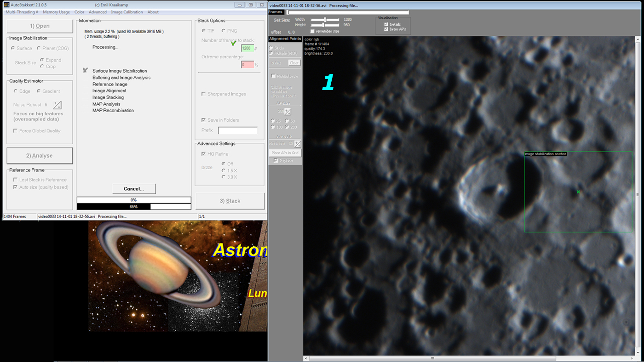Click Place APs in Grid button
The height and width of the screenshot is (362, 644).
285,153
